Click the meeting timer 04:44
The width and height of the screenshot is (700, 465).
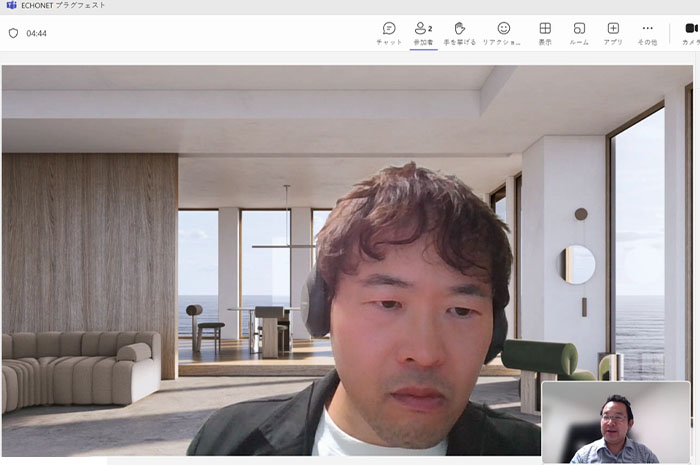(37, 33)
